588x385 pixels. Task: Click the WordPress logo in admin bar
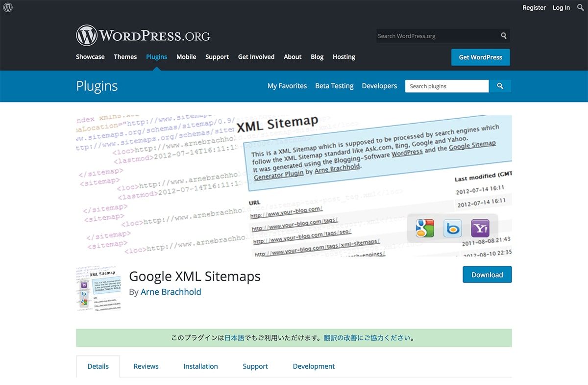point(8,7)
